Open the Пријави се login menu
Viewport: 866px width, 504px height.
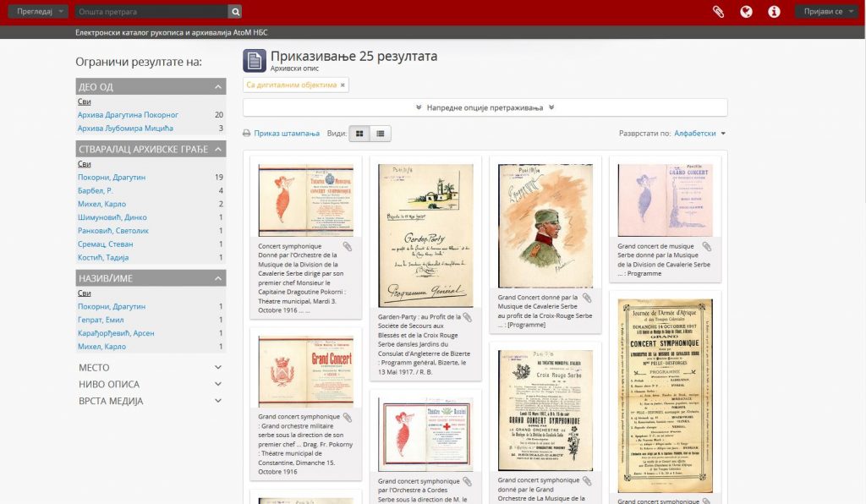tap(826, 12)
